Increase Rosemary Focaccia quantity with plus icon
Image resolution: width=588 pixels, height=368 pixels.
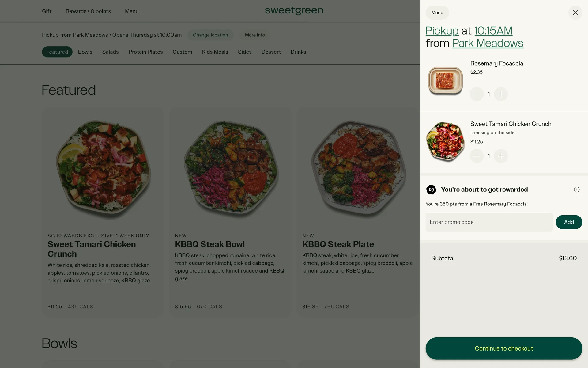tap(501, 94)
